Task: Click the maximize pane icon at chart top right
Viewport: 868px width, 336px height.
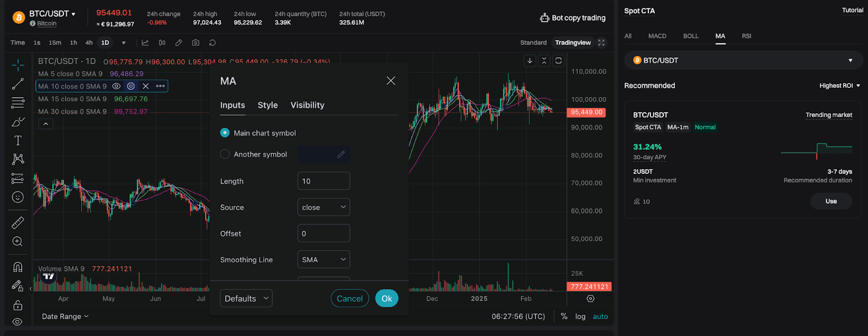Action: tap(558, 61)
